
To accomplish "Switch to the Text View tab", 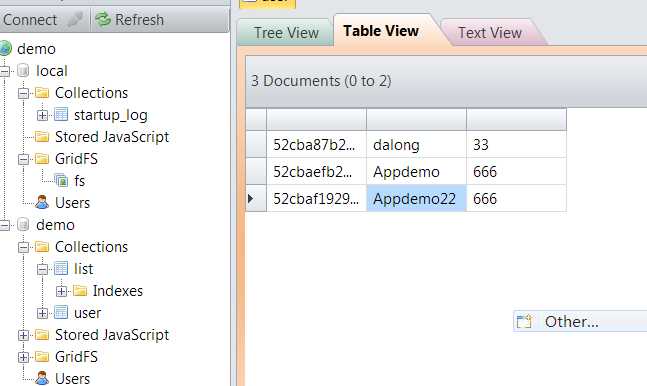I will tap(490, 33).
